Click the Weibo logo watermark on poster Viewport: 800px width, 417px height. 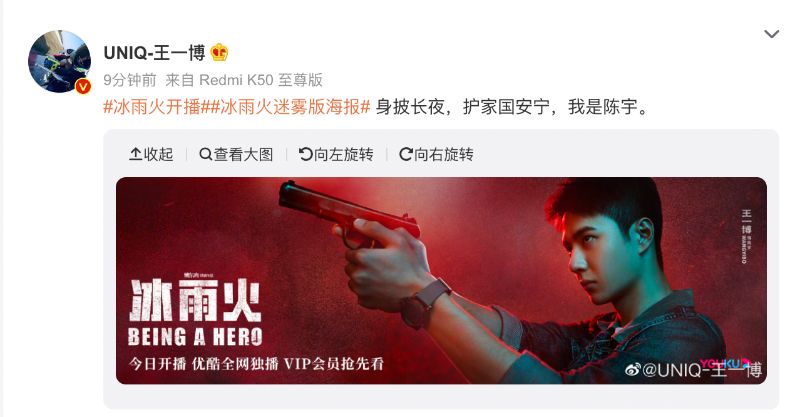[x=633, y=370]
